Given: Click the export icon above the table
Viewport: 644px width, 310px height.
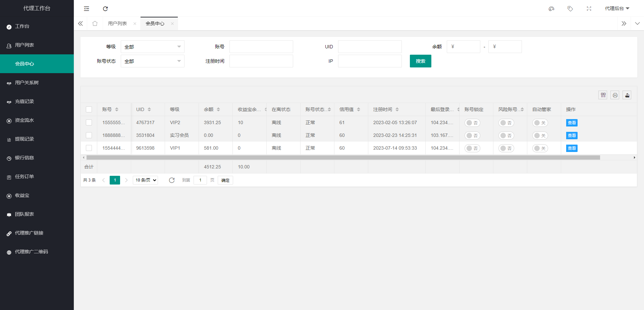Looking at the screenshot, I should coord(627,95).
